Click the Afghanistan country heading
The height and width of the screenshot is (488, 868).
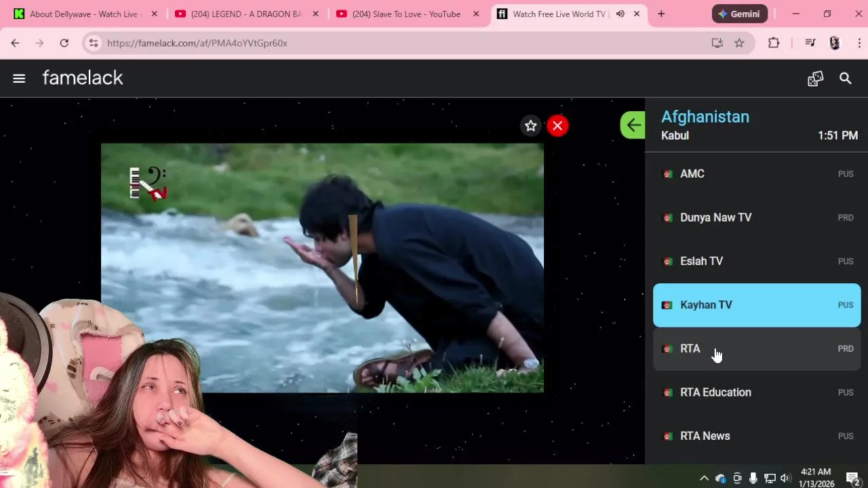705,117
